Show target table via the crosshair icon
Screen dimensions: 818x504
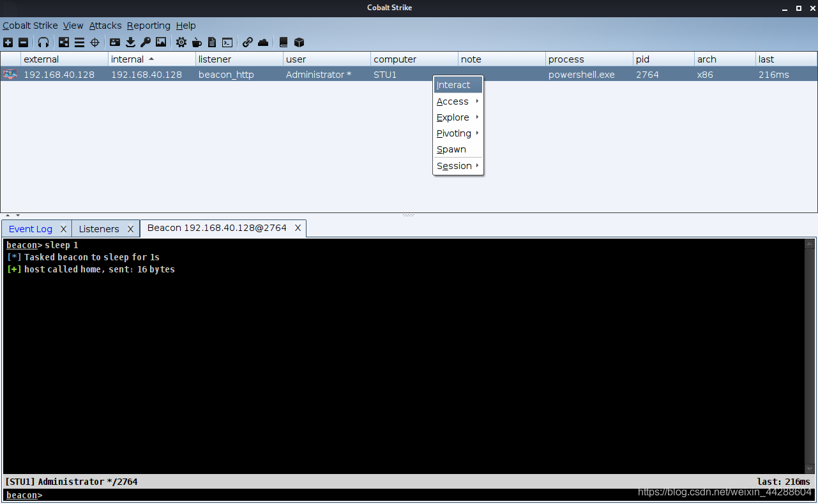pos(95,43)
